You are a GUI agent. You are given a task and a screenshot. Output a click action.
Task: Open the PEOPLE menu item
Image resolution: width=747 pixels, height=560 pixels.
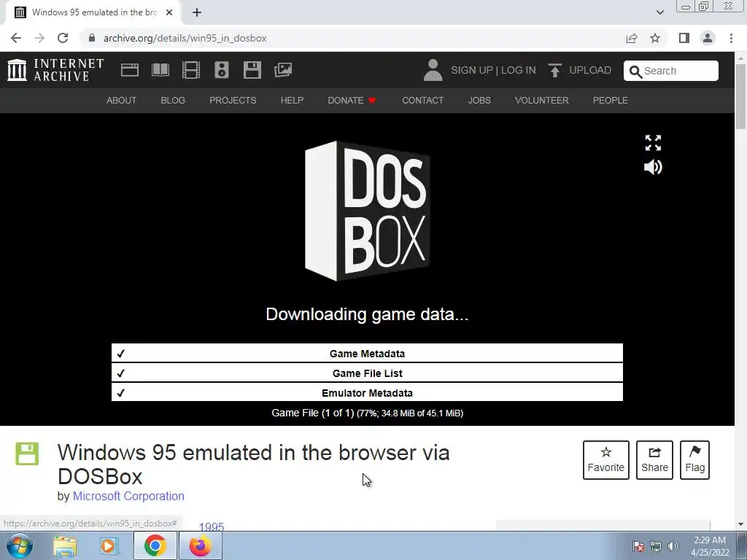tap(611, 101)
